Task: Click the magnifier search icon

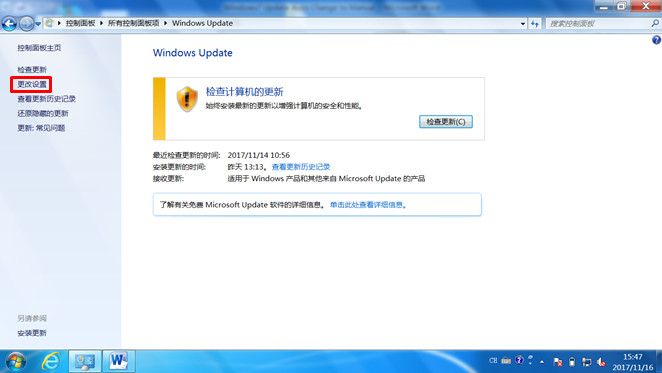Action: [x=655, y=24]
